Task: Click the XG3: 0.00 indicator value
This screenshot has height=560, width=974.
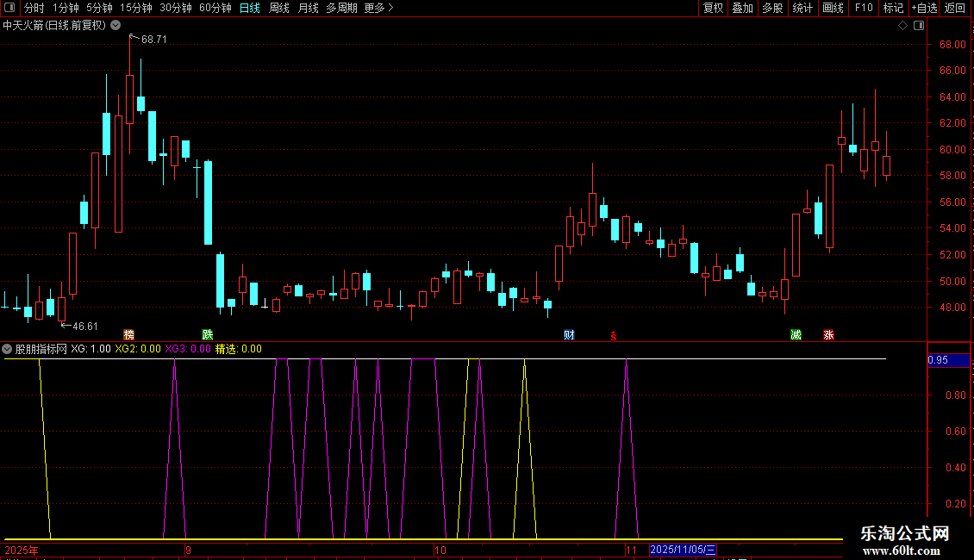Action: (x=188, y=349)
